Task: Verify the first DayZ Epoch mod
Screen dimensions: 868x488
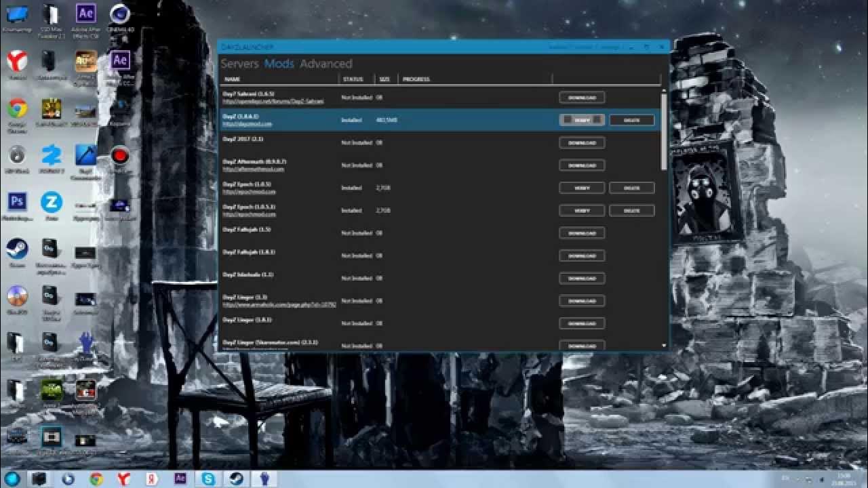Action: click(582, 188)
